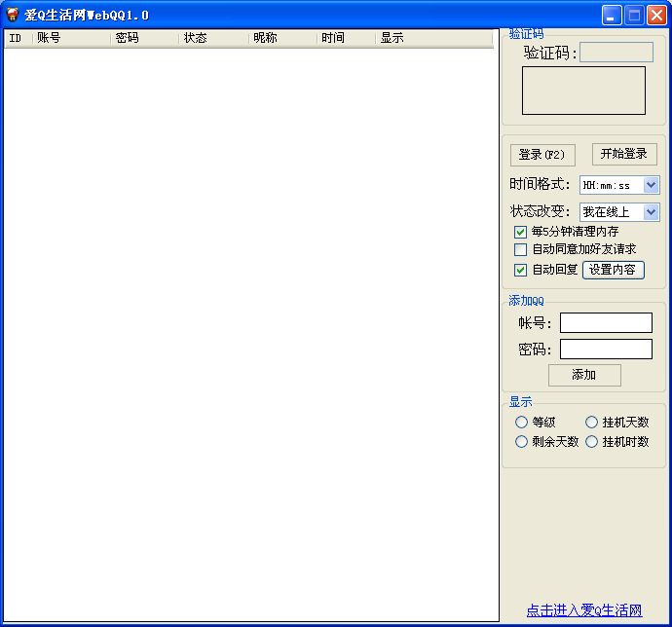Click the 密码 input field
The image size is (672, 627).
click(606, 350)
